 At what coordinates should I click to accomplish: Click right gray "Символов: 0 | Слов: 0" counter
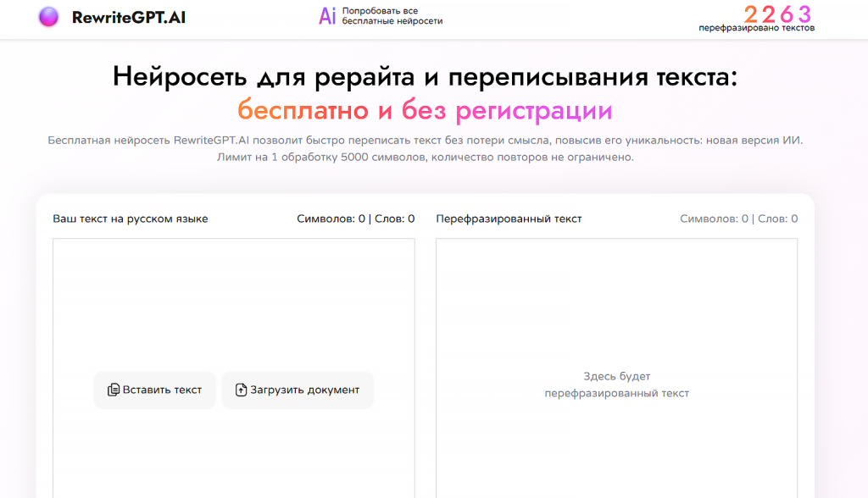738,219
